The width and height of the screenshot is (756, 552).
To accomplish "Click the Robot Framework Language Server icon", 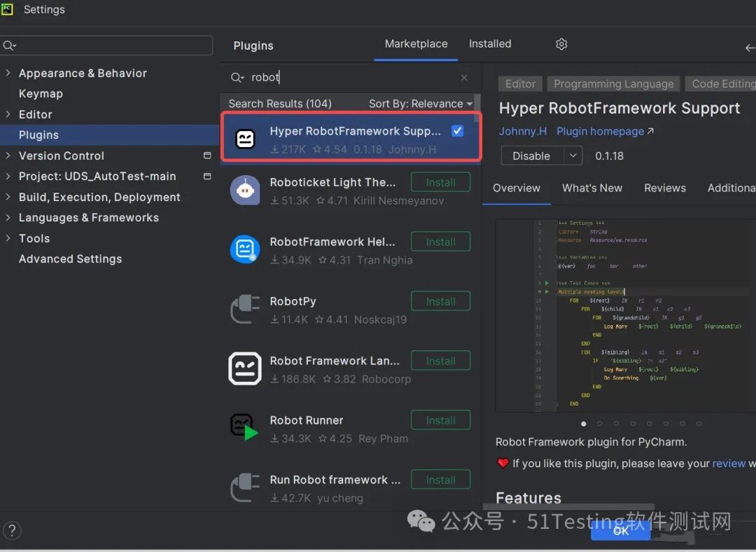I will click(x=245, y=368).
